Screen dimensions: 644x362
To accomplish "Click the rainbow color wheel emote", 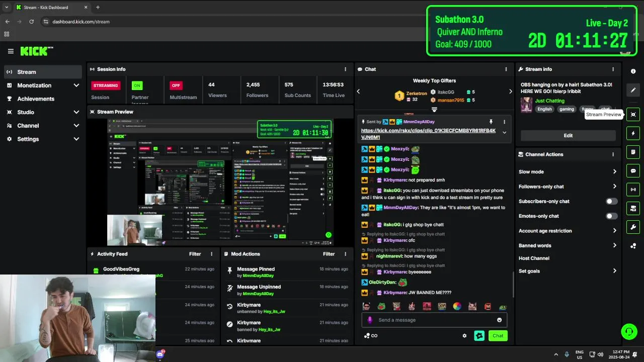I will pyautogui.click(x=457, y=306).
